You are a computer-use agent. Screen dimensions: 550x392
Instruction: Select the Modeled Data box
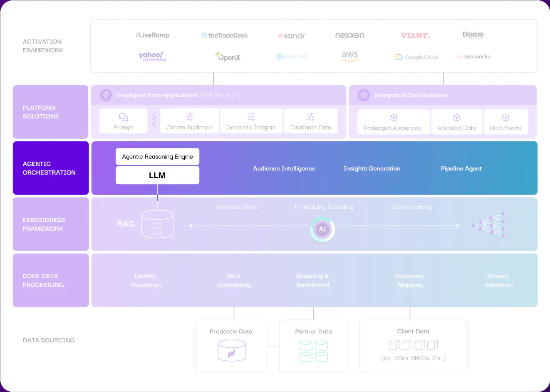pos(457,122)
